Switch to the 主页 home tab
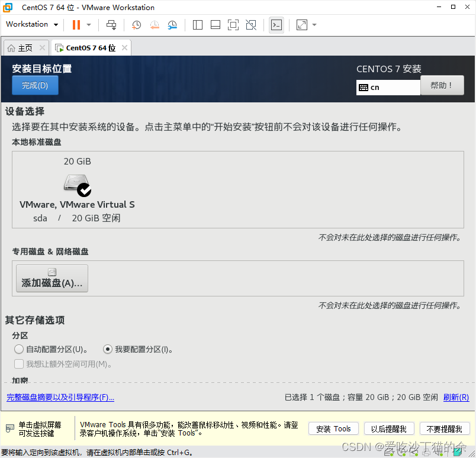This screenshot has height=458, width=476. (25, 48)
